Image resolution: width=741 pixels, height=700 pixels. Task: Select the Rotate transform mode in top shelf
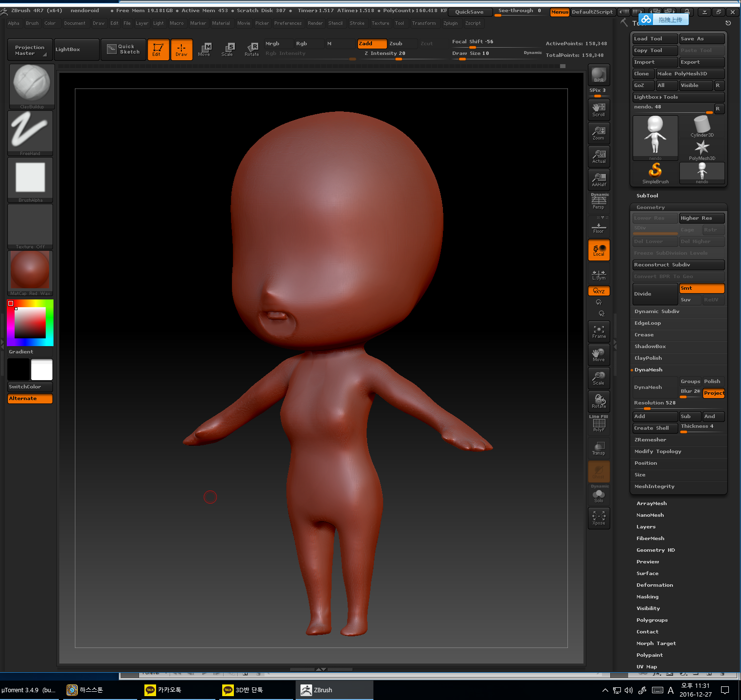pyautogui.click(x=252, y=49)
